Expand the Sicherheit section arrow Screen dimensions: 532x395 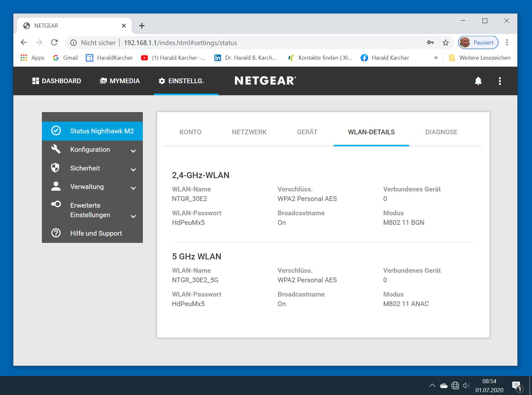[133, 170]
